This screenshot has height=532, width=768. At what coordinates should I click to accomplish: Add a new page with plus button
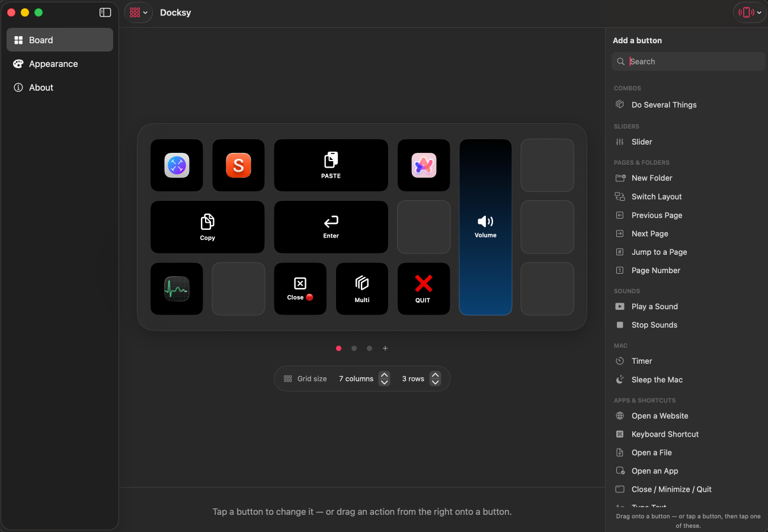[x=385, y=348]
